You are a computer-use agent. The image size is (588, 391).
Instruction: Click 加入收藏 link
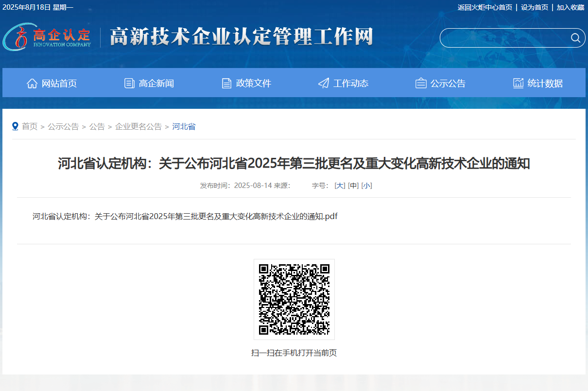click(x=571, y=7)
